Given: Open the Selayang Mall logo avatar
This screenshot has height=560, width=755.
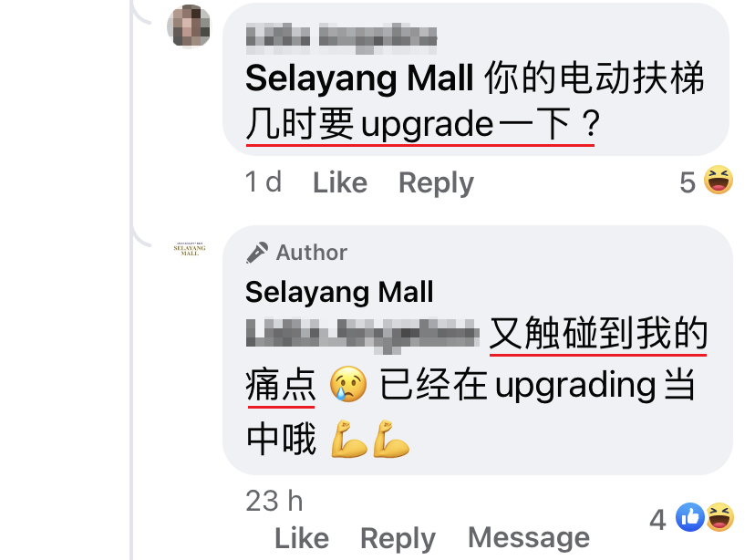Looking at the screenshot, I should pos(190,249).
